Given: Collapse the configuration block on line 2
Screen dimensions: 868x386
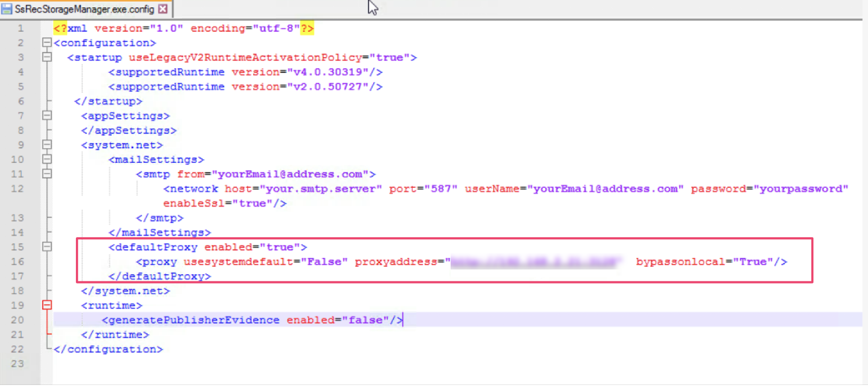Looking at the screenshot, I should click(x=47, y=43).
